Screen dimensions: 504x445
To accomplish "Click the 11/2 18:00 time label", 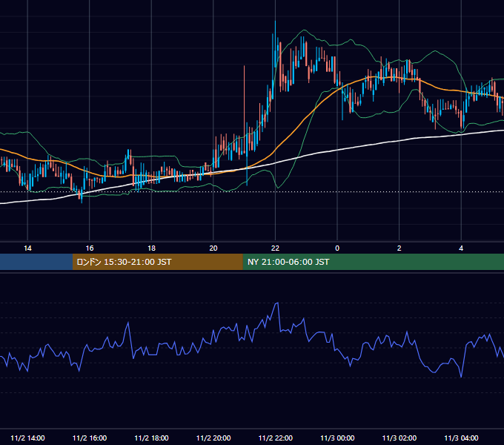I will click(x=151, y=438).
